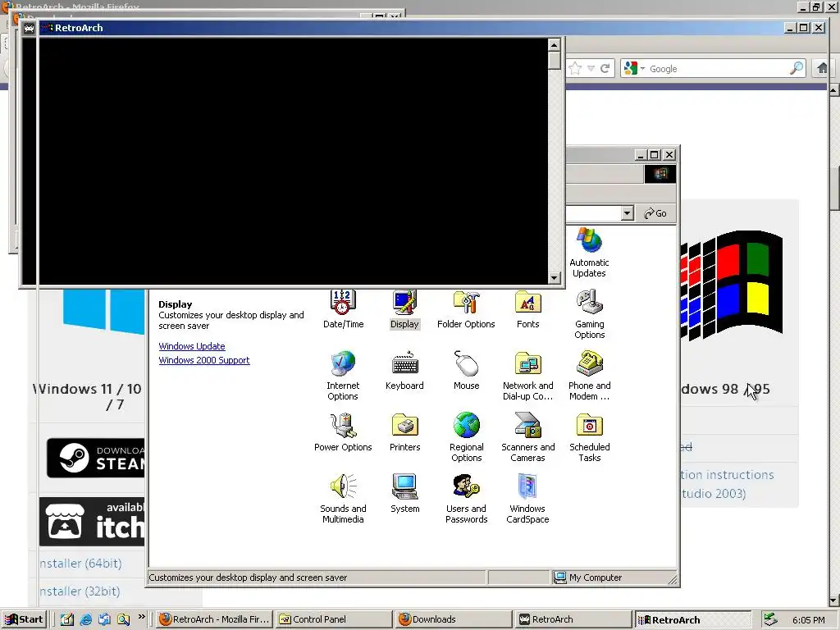Open the Windows Update link
Viewport: 840px width, 630px height.
coord(192,346)
